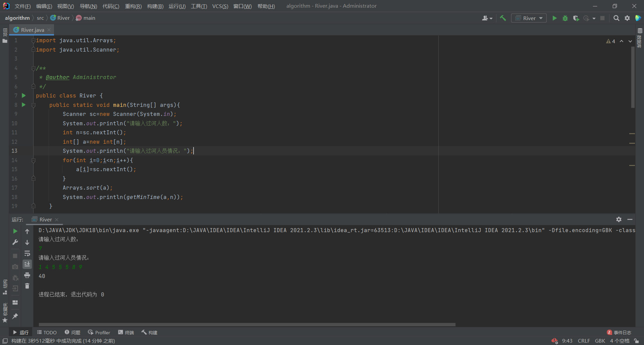Screen dimensions: 644x345
Task: Toggle scroll to end of console
Action: tap(27, 264)
